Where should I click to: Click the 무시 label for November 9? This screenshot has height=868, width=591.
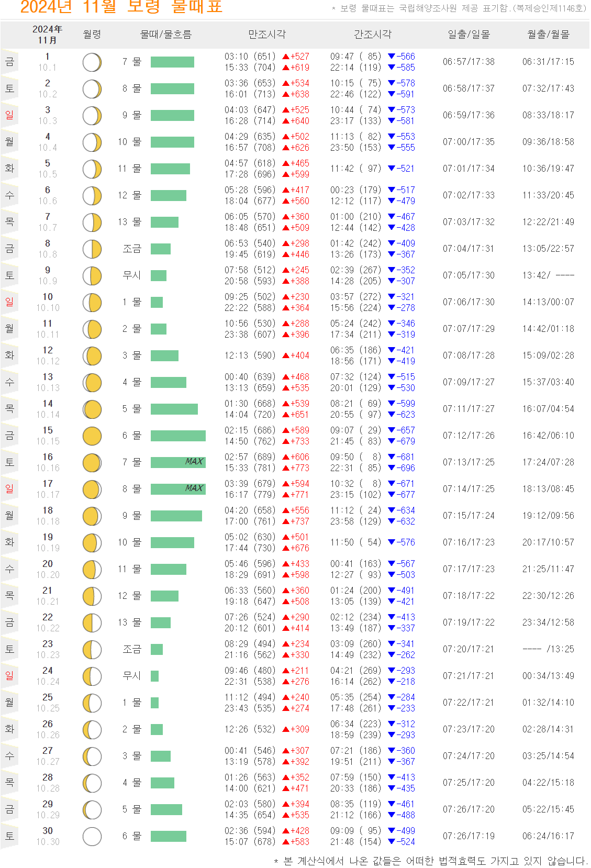[x=132, y=276]
